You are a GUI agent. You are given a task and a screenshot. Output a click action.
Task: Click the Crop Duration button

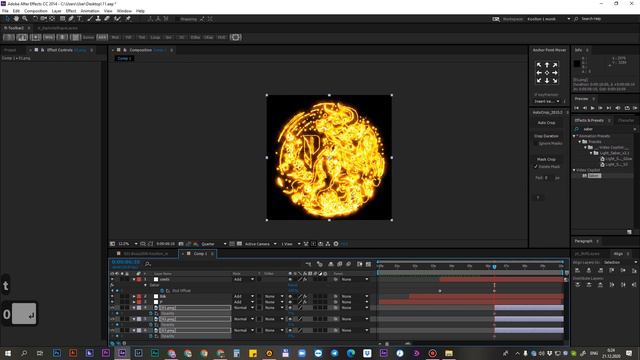tap(546, 136)
